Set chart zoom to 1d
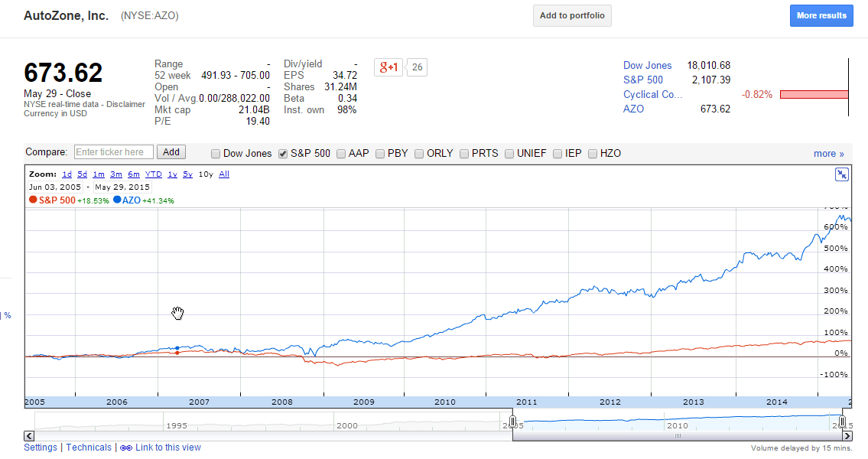Screen dimensions: 868x459 click(67, 174)
